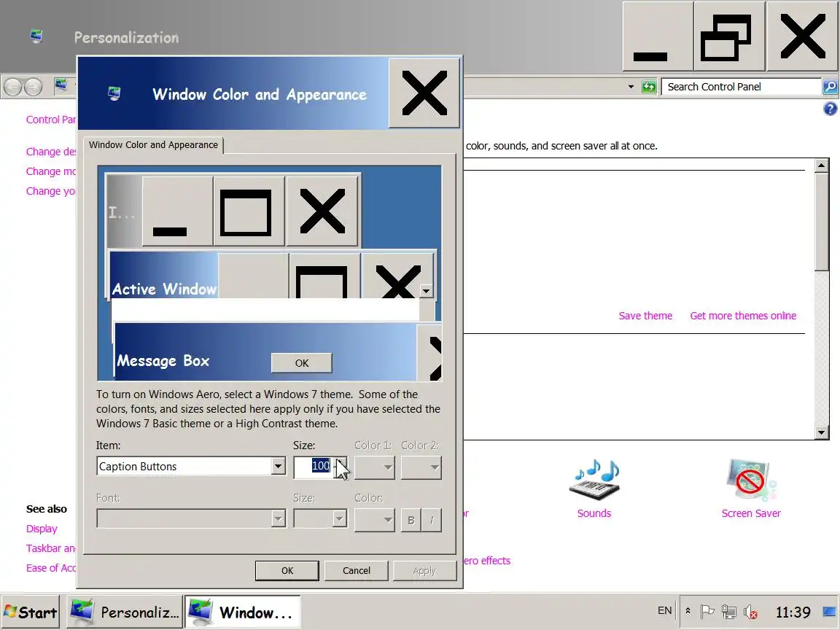
Task: Open the font Color dropdown
Action: coord(375,520)
